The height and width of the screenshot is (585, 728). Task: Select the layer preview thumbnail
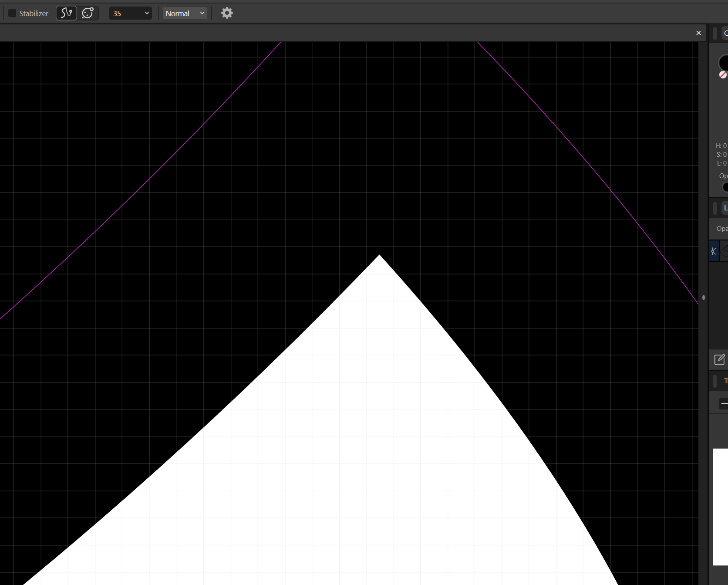pos(724,251)
